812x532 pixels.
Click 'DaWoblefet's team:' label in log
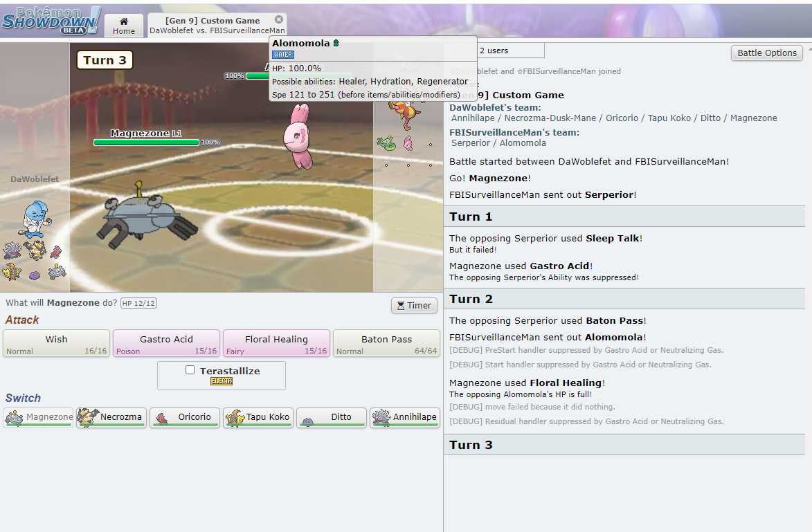pos(495,108)
